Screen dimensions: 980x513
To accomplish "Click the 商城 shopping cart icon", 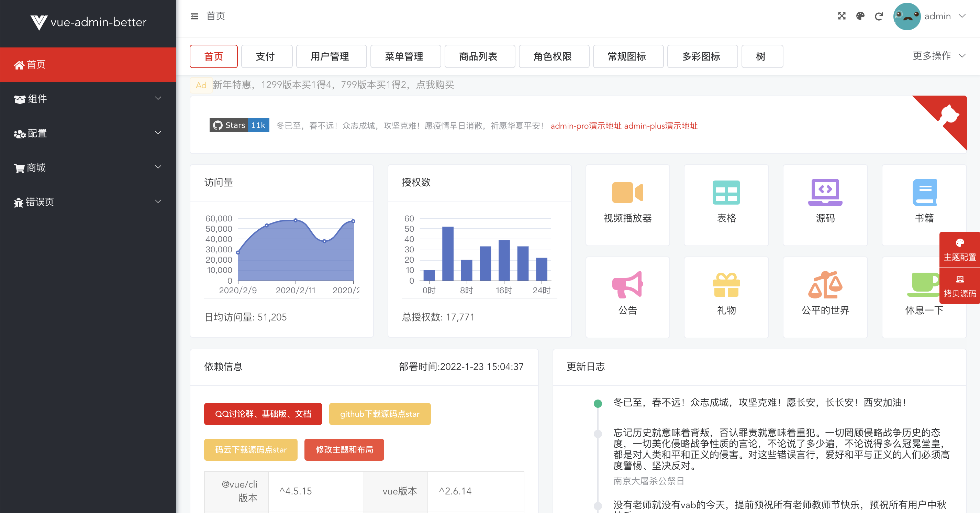I will pos(19,168).
